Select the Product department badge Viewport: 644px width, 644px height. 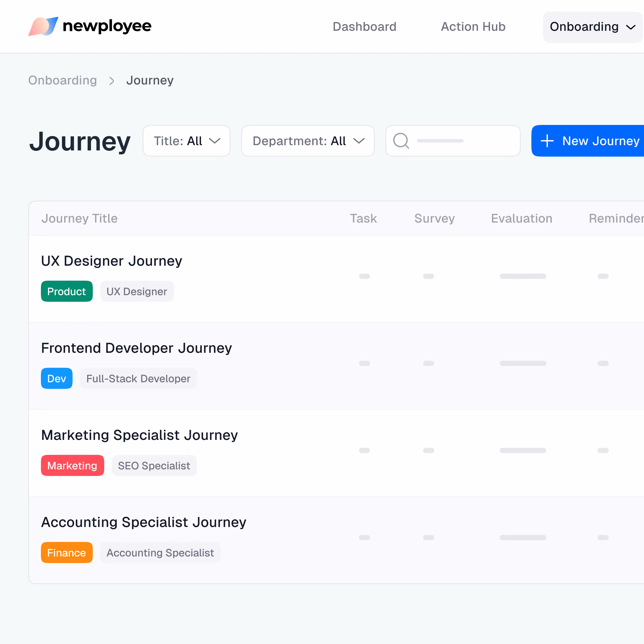[x=67, y=291]
